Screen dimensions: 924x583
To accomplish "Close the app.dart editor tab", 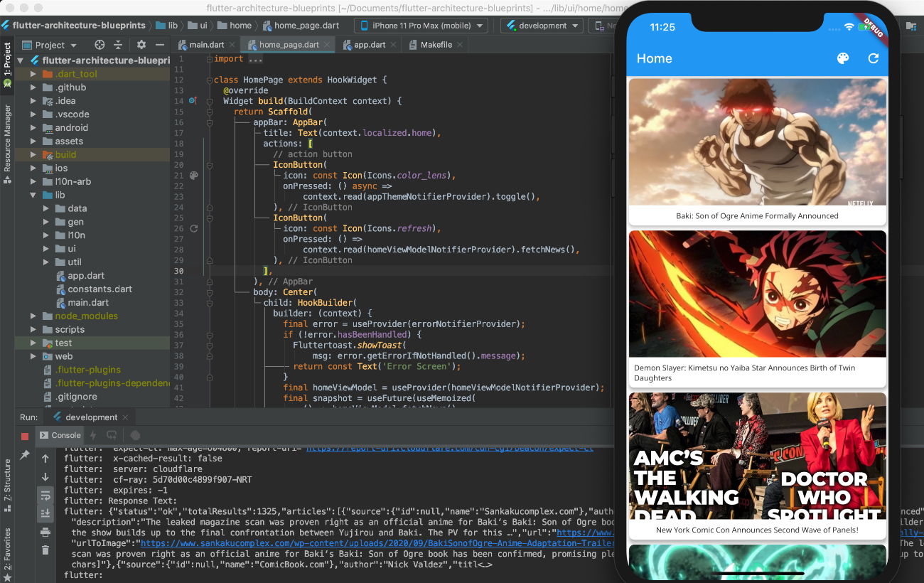I will [x=394, y=45].
